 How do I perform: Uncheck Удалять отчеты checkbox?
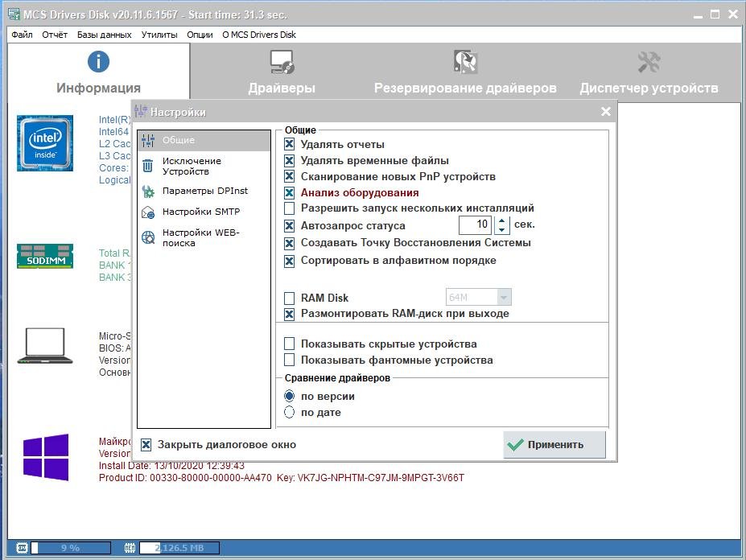pyautogui.click(x=290, y=145)
